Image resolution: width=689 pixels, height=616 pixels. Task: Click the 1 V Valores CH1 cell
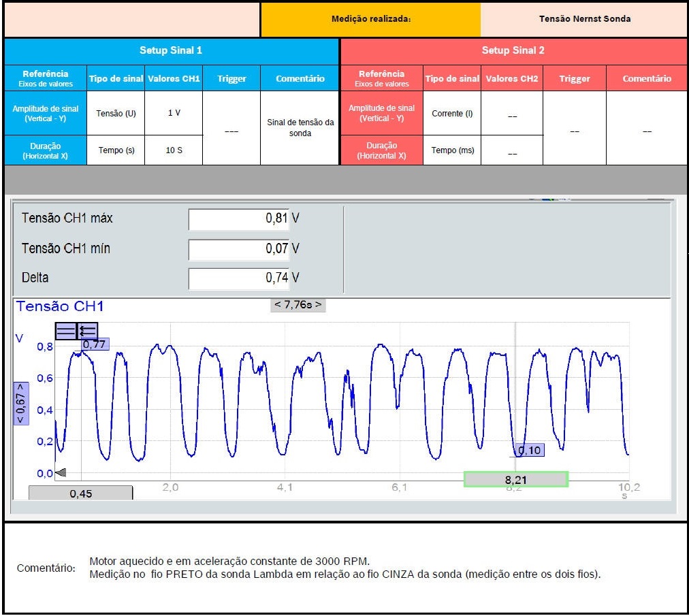click(x=174, y=113)
